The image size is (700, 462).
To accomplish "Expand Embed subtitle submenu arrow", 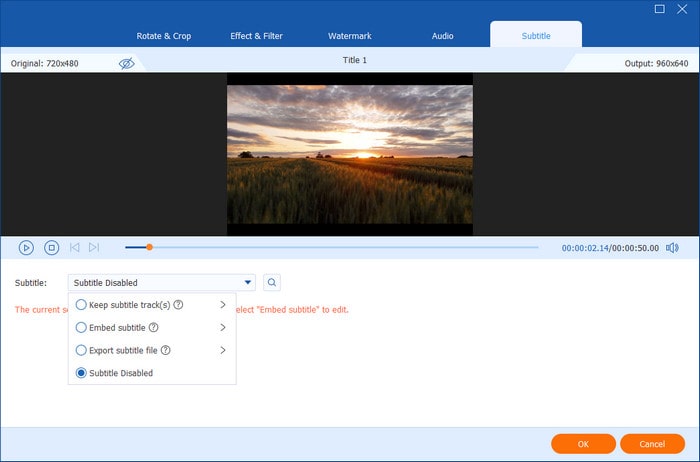I will 223,327.
